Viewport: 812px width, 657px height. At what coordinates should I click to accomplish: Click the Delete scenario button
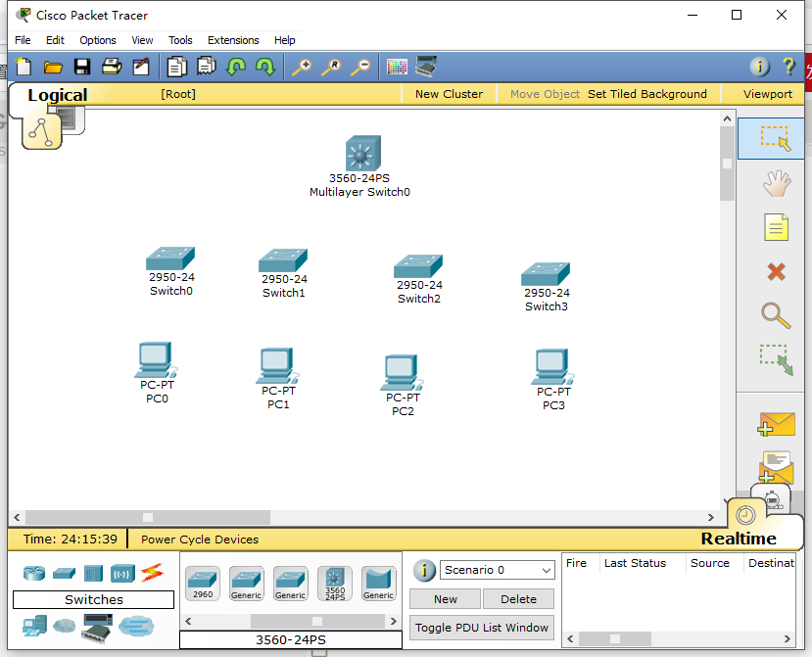pyautogui.click(x=518, y=599)
